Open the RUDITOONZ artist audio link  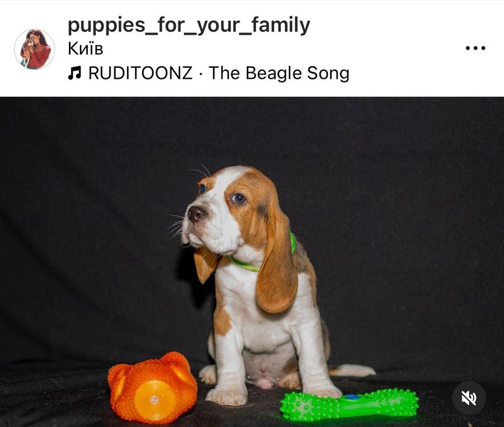[141, 73]
